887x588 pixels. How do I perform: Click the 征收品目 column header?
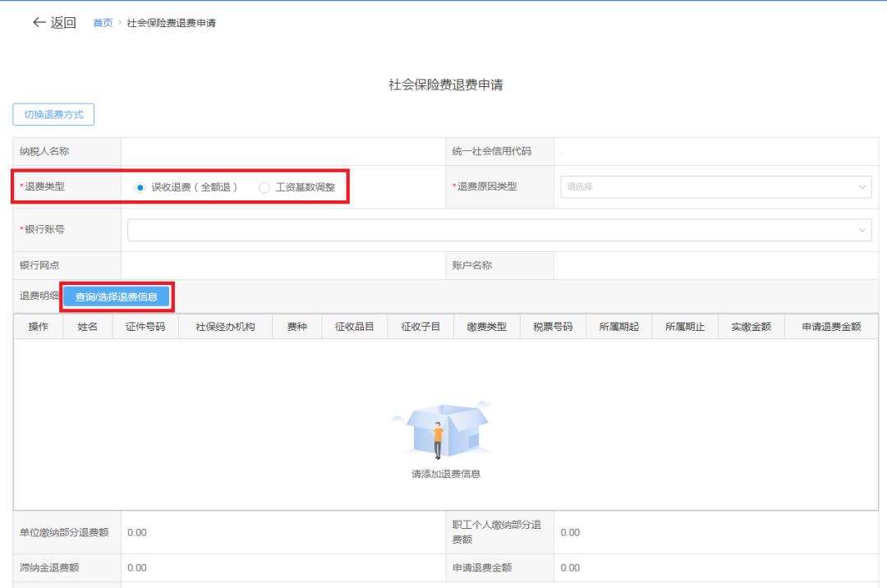pyautogui.click(x=355, y=327)
